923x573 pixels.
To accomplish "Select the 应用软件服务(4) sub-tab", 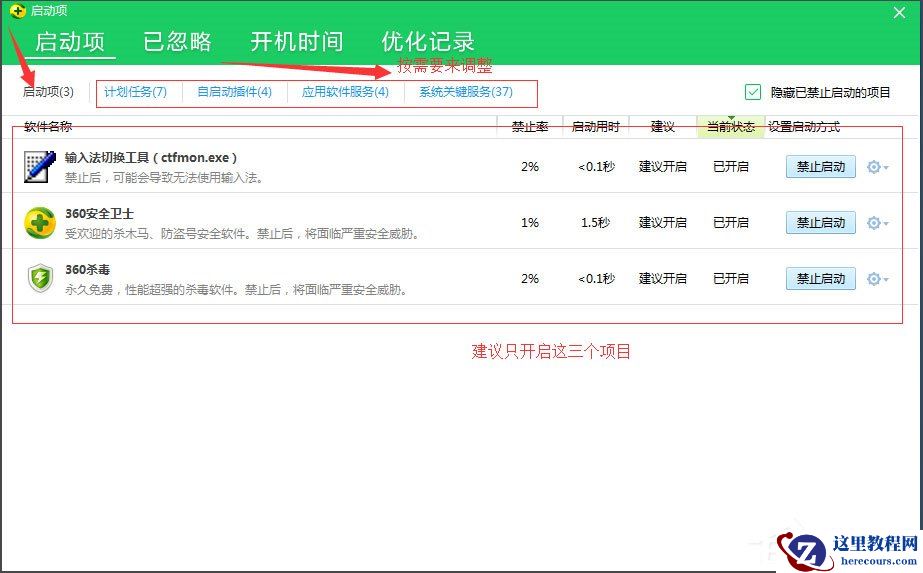I will coord(345,92).
